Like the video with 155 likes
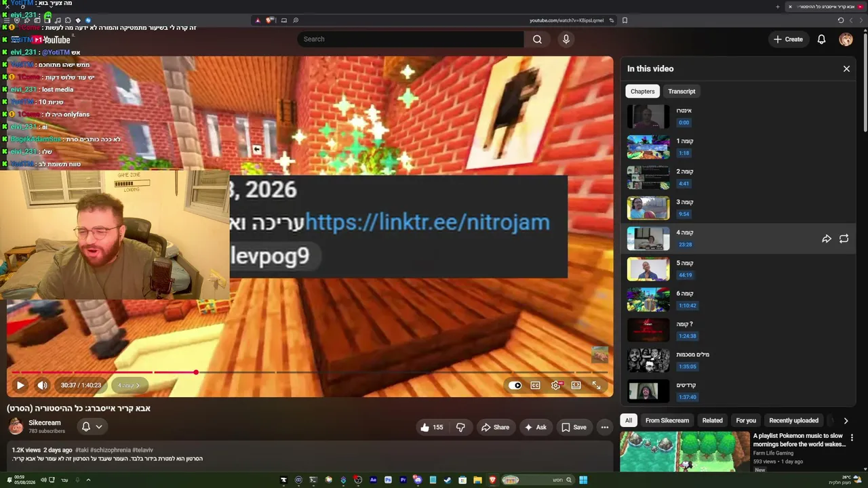The image size is (868, 488). pyautogui.click(x=431, y=427)
